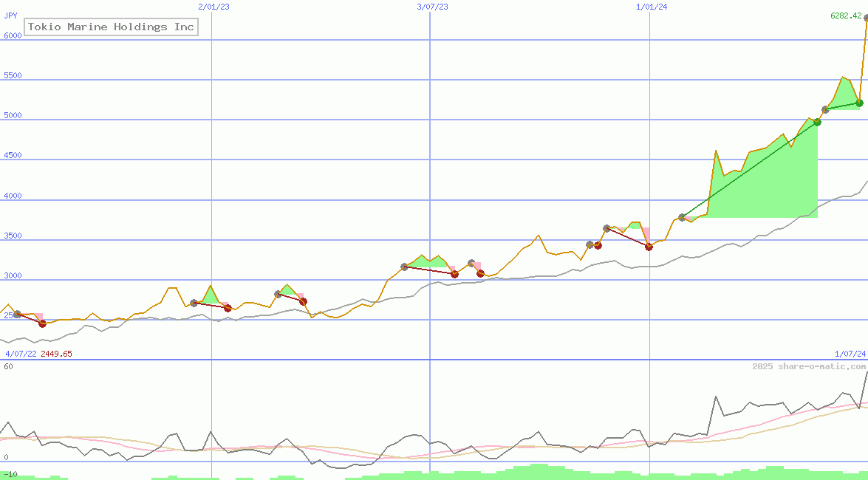Click the red starting price 2449.65

(x=56, y=354)
